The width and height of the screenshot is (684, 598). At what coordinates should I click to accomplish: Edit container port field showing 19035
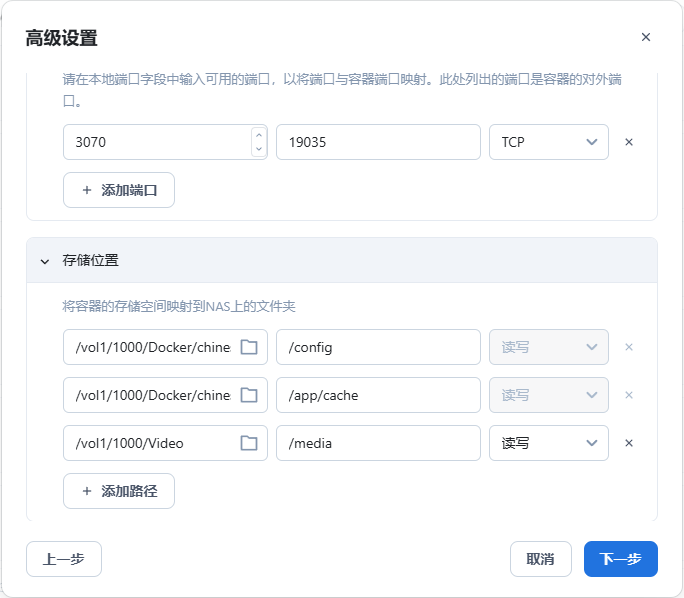pyautogui.click(x=378, y=142)
